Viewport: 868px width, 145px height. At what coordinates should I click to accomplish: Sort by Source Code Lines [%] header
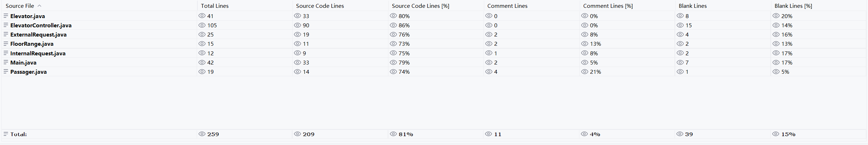point(420,6)
